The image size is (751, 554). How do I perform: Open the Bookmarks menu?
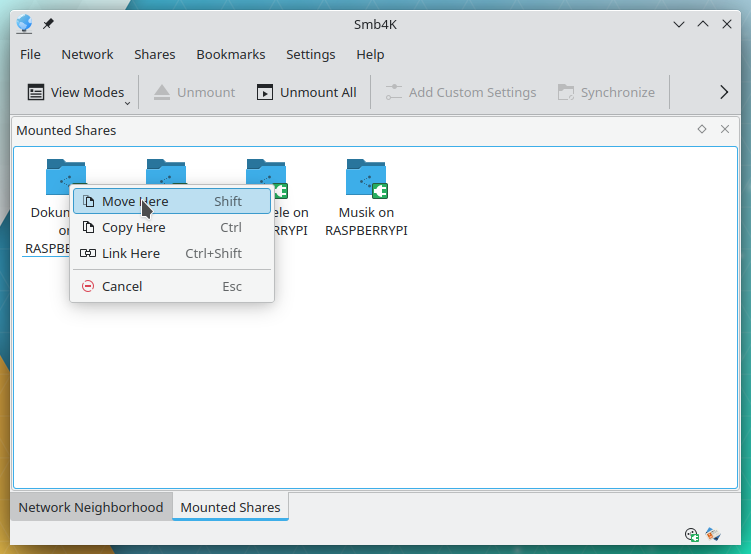[x=231, y=55]
